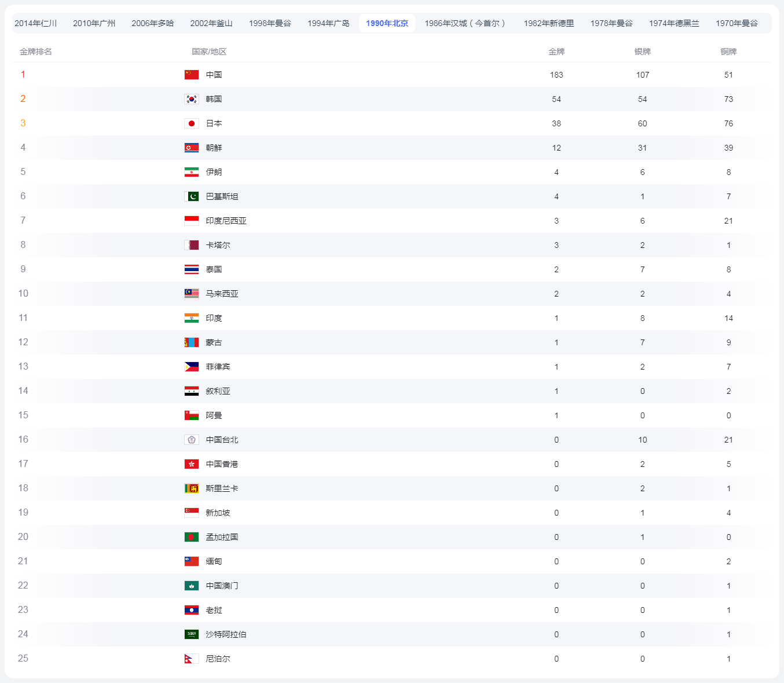784x683 pixels.
Task: Click the Myanmar flag icon
Action: point(192,561)
